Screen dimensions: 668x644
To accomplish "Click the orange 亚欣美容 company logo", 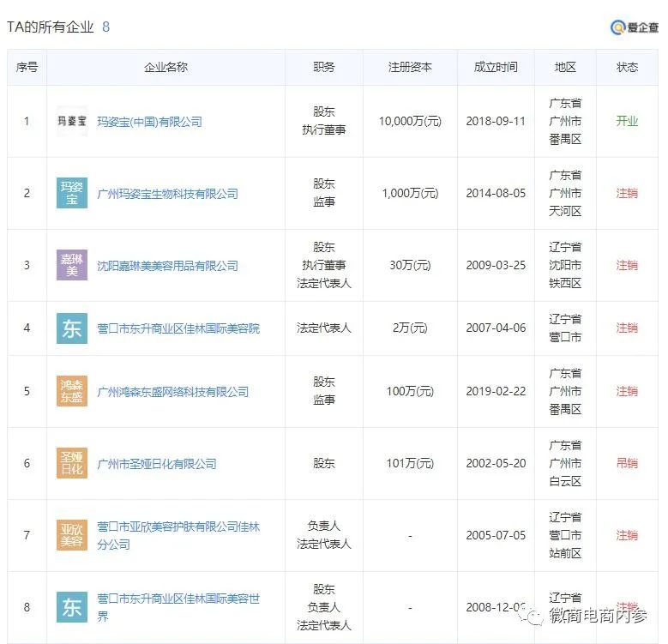I will (72, 535).
